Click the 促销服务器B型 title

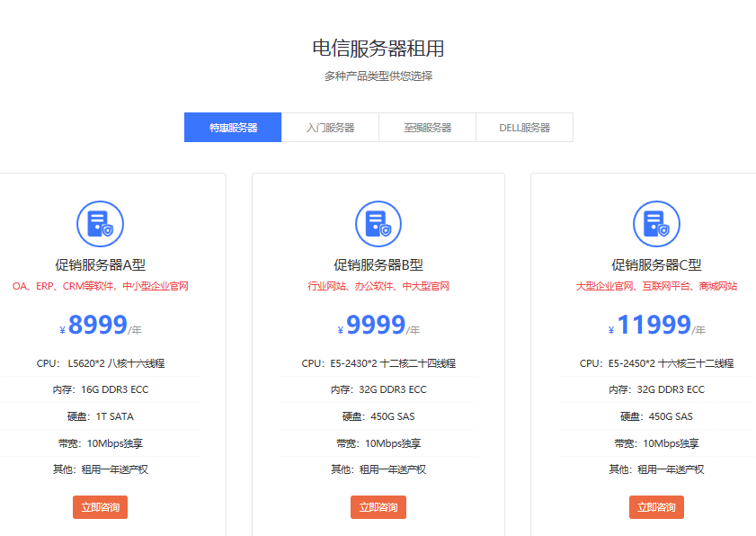tap(378, 265)
